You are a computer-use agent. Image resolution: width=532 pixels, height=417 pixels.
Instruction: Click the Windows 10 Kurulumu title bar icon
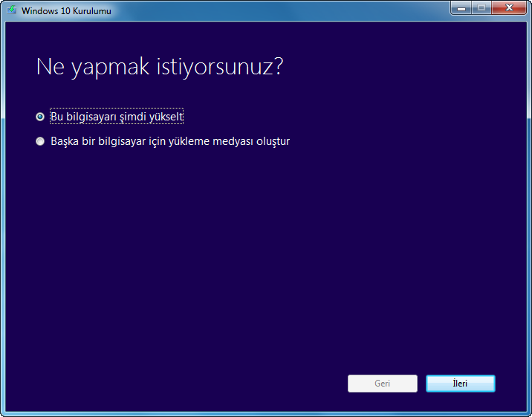click(x=12, y=10)
